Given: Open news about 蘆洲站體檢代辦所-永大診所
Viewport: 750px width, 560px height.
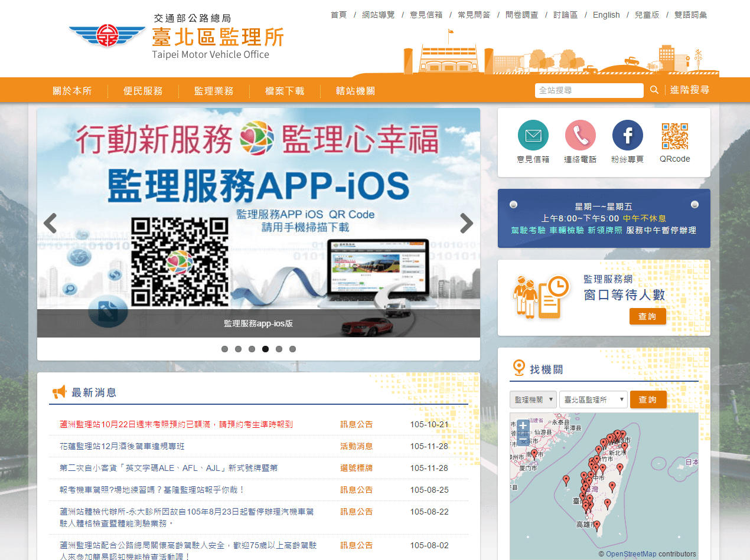Looking at the screenshot, I should (x=187, y=518).
